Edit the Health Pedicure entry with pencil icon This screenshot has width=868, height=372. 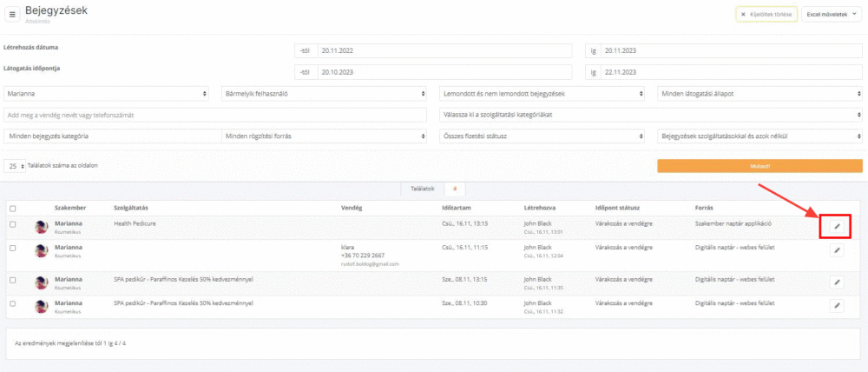(837, 226)
